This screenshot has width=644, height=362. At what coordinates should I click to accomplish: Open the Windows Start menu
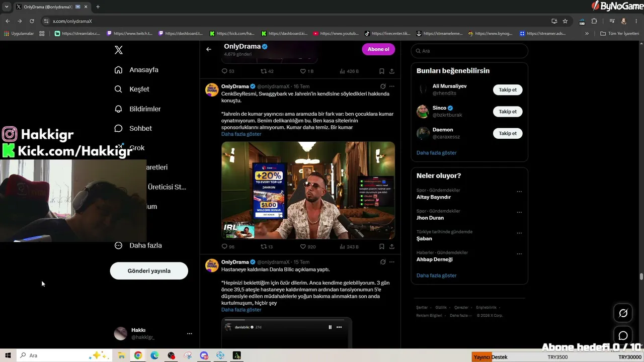click(x=8, y=355)
